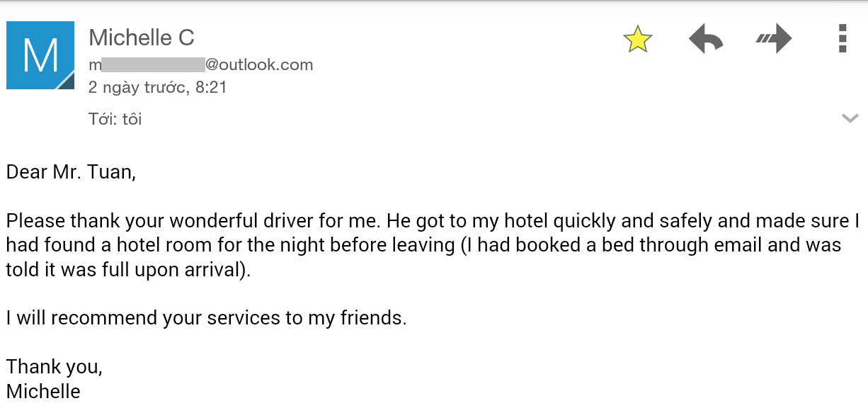
Task: Open the three-dot more options menu
Action: (842, 39)
